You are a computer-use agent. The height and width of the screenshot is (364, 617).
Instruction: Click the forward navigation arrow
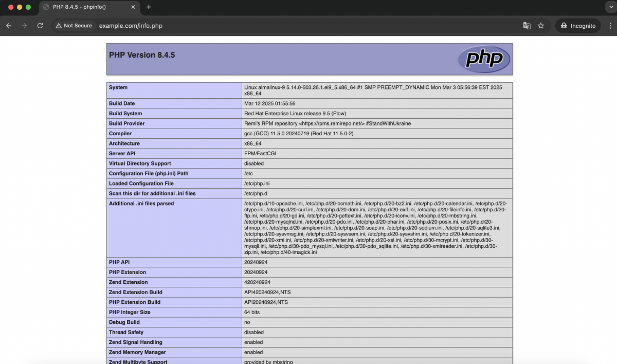tap(24, 26)
